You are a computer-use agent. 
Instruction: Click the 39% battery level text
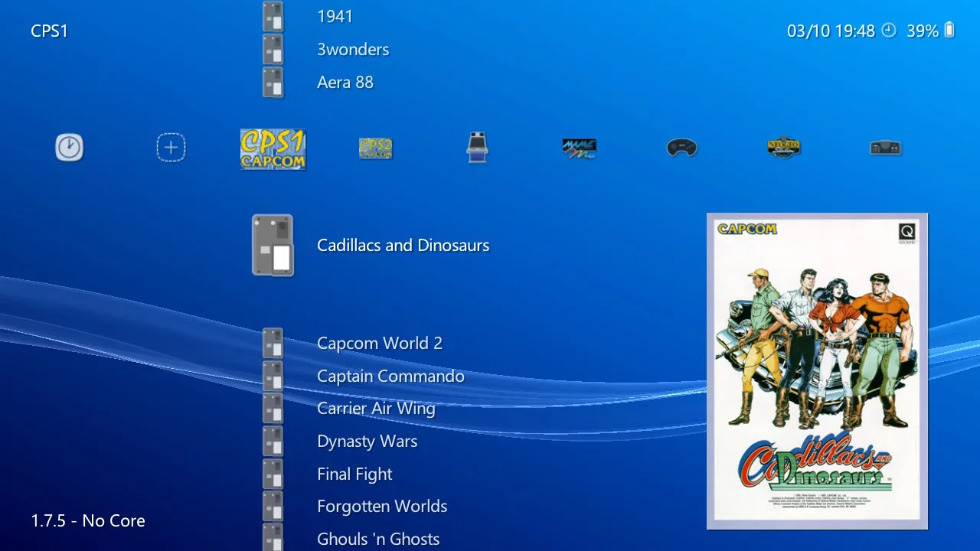pyautogui.click(x=923, y=31)
